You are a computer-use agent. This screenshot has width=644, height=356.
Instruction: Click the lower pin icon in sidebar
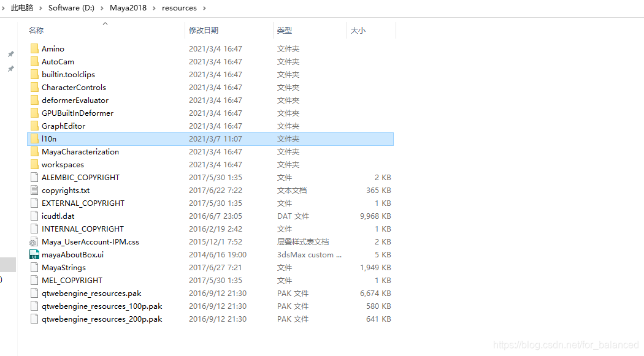tap(11, 69)
